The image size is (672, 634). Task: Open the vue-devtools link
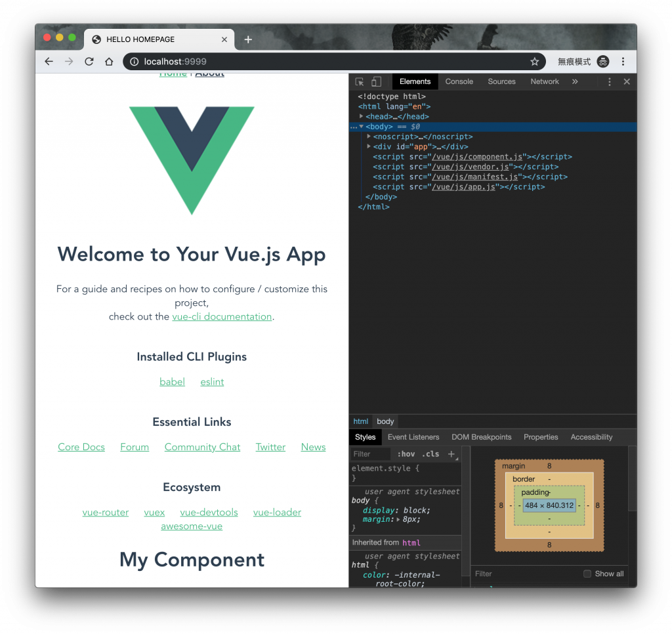[209, 513]
